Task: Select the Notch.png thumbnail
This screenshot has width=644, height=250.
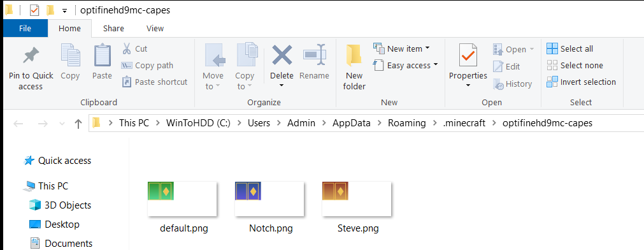Action: pyautogui.click(x=269, y=199)
